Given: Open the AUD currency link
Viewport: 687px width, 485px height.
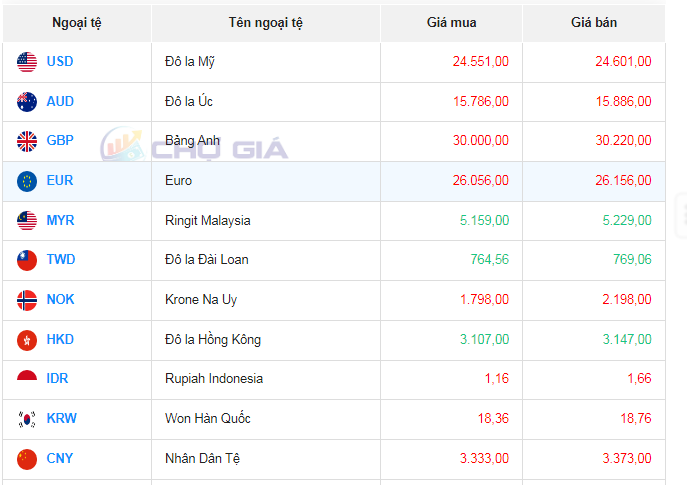Looking at the screenshot, I should coord(60,101).
